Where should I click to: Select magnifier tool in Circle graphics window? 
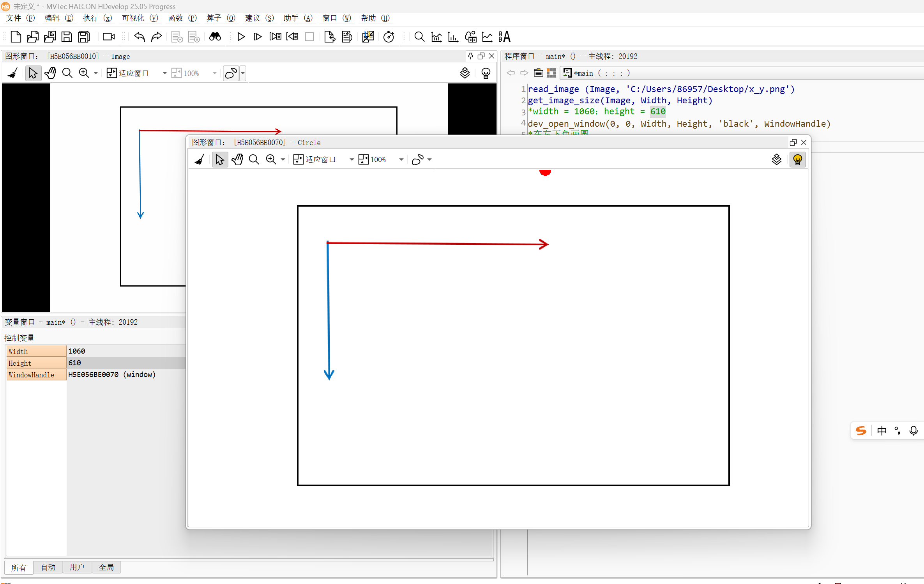(254, 159)
